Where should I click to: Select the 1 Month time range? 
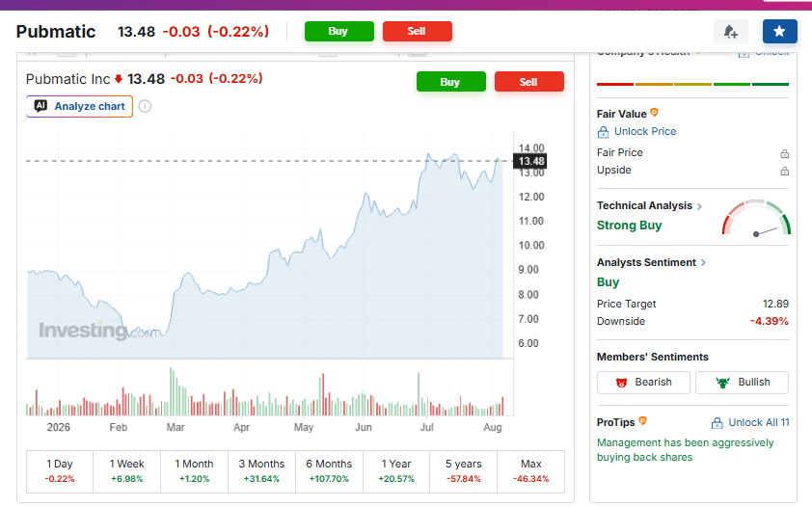pyautogui.click(x=194, y=470)
